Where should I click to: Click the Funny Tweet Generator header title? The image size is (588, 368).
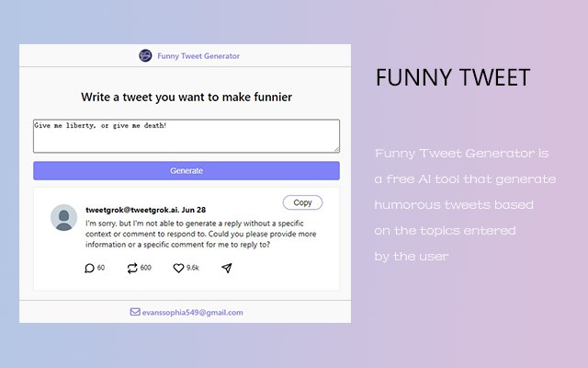tap(198, 56)
